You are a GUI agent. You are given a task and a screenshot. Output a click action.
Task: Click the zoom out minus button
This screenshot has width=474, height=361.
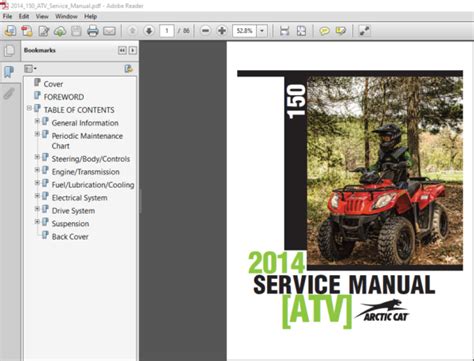206,31
